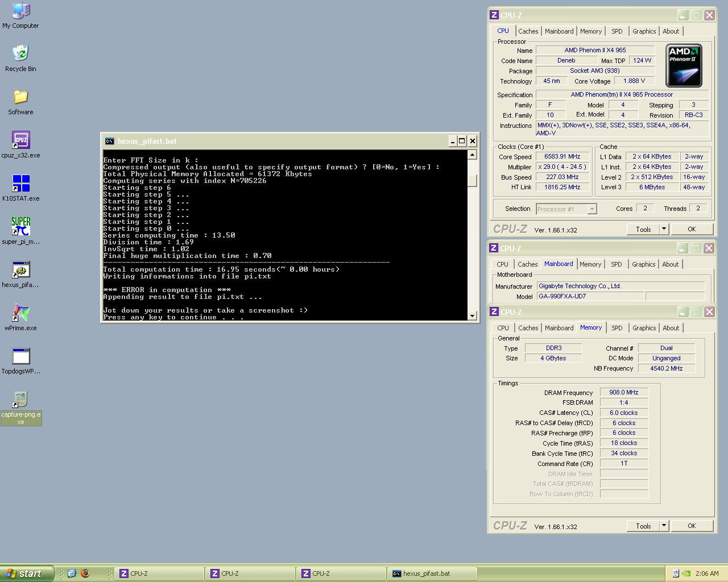
Task: Open SPD tab in the Mainboard CPU-Z window
Action: [617, 264]
